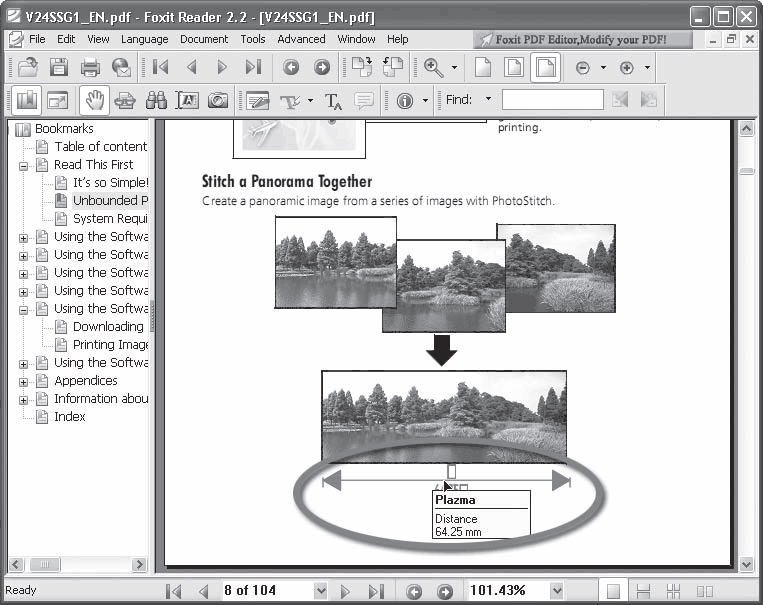The height and width of the screenshot is (605, 763).
Task: Click the Foxit PDF Editor advertisement link
Action: click(x=582, y=39)
